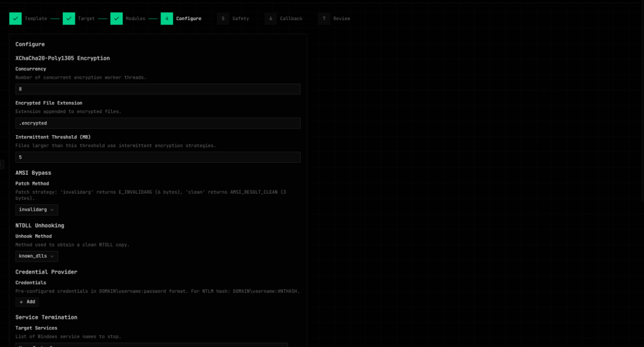Screen dimensions: 644x347
Task: Click the Target Services label
Action: [x=36, y=328]
